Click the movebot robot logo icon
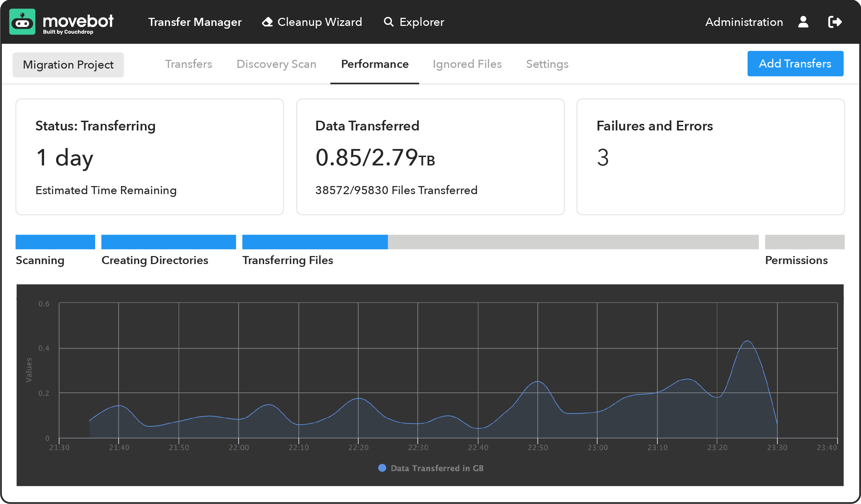This screenshot has width=861, height=504. point(22,22)
